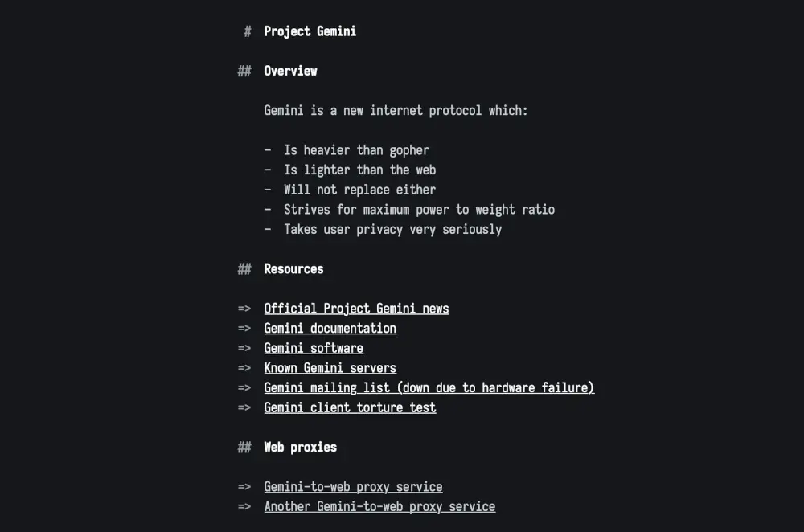Click the arrow marker beside Gemini software

pos(244,348)
